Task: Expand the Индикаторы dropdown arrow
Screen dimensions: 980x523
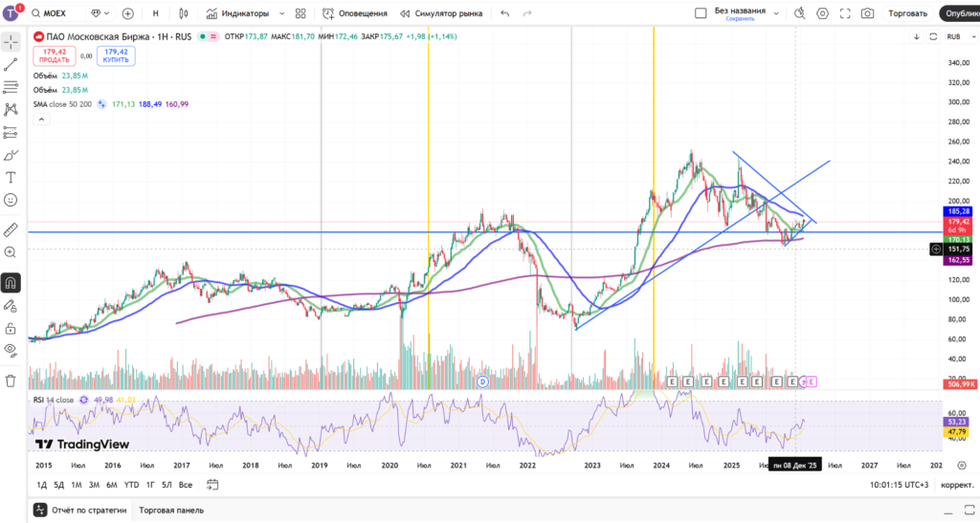Action: (x=281, y=13)
